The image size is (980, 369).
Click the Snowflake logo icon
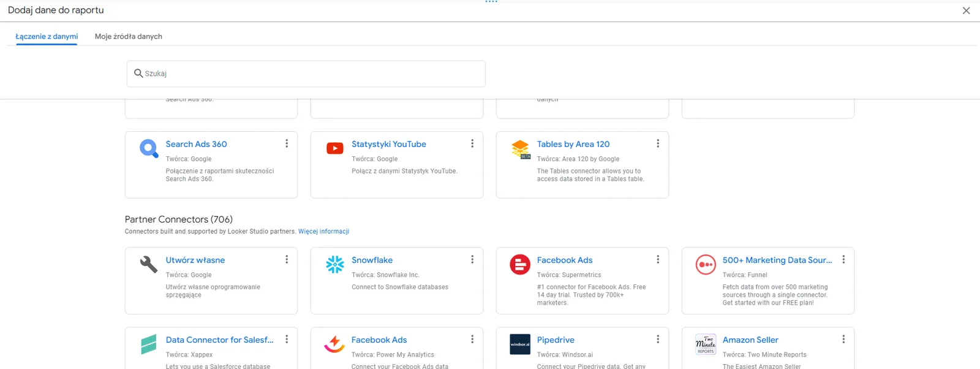click(x=335, y=264)
